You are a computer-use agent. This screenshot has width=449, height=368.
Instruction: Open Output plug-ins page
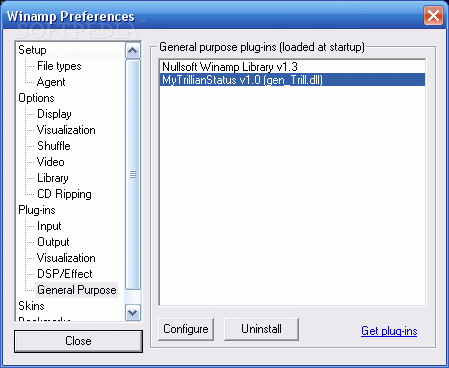pos(53,242)
